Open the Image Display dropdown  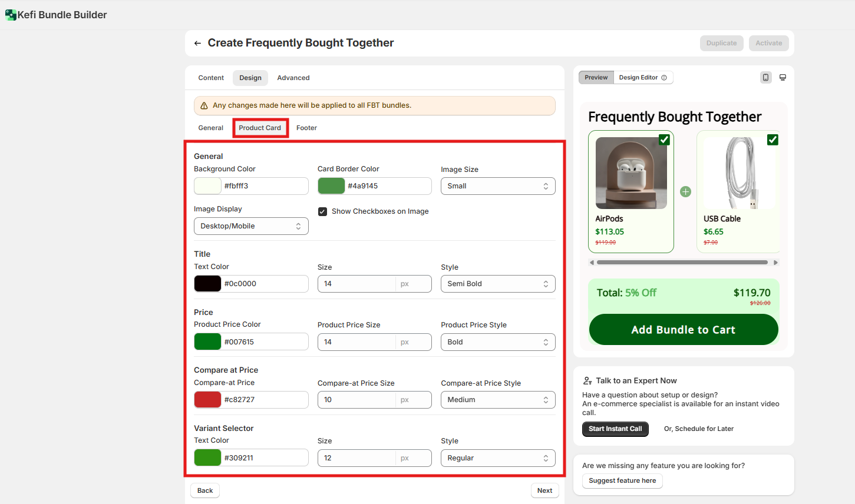[x=250, y=226]
